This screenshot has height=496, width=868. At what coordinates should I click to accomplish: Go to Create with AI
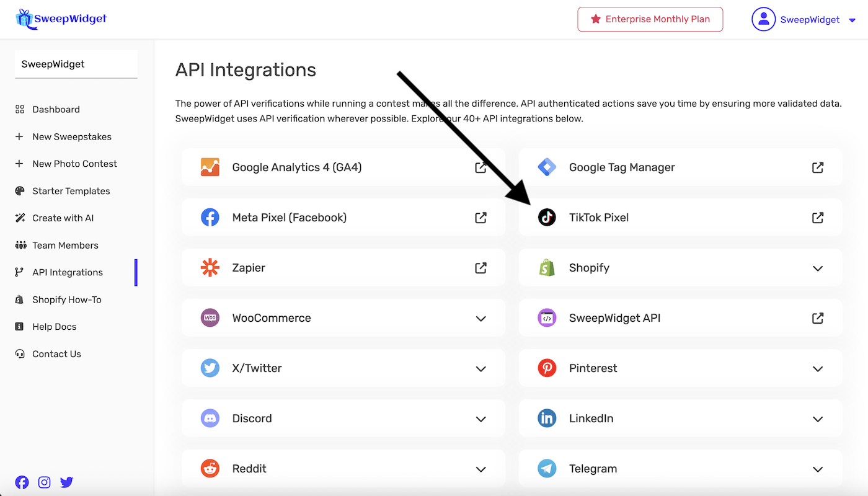point(63,218)
